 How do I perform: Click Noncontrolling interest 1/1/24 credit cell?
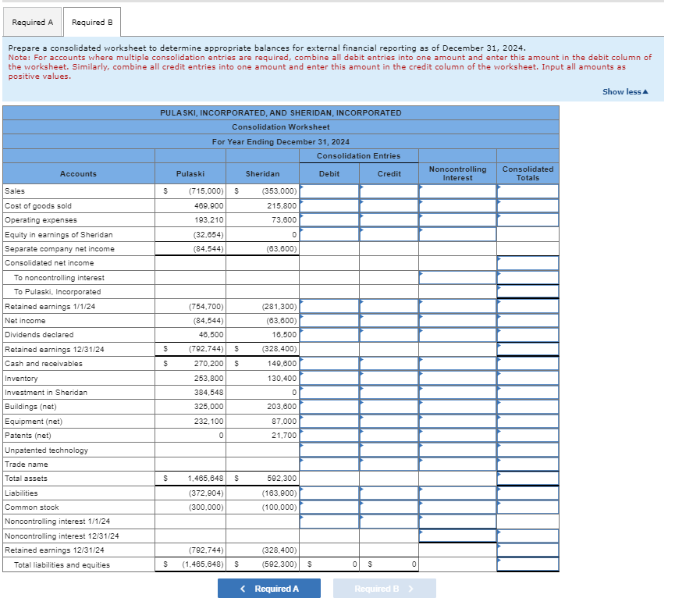tap(389, 521)
